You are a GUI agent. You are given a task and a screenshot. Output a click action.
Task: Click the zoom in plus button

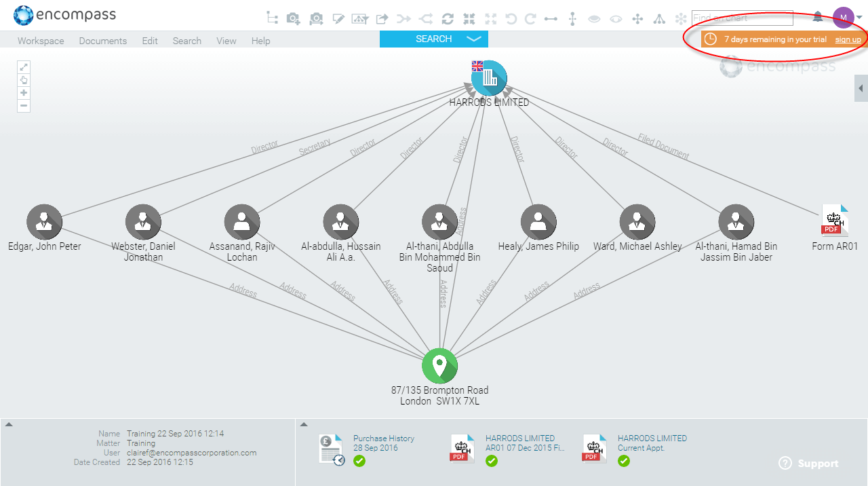(x=24, y=93)
